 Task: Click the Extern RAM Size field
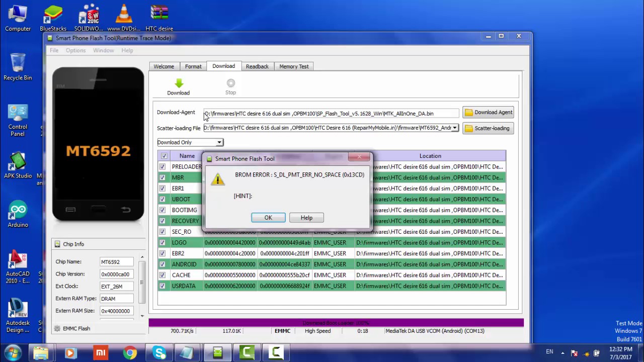click(117, 311)
